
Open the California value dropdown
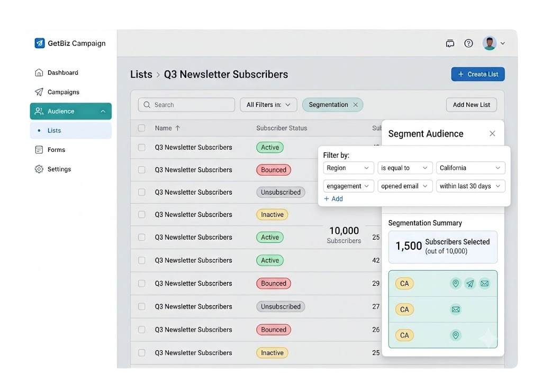pyautogui.click(x=470, y=168)
